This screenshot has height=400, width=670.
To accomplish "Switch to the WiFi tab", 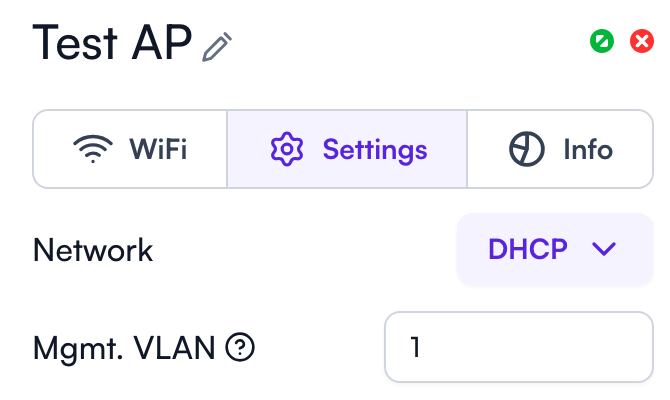I will pyautogui.click(x=131, y=150).
